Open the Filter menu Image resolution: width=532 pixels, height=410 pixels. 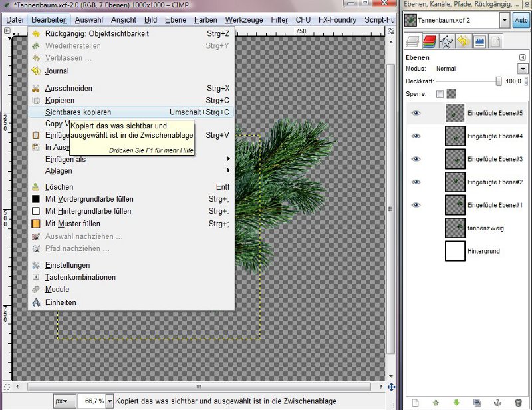279,19
